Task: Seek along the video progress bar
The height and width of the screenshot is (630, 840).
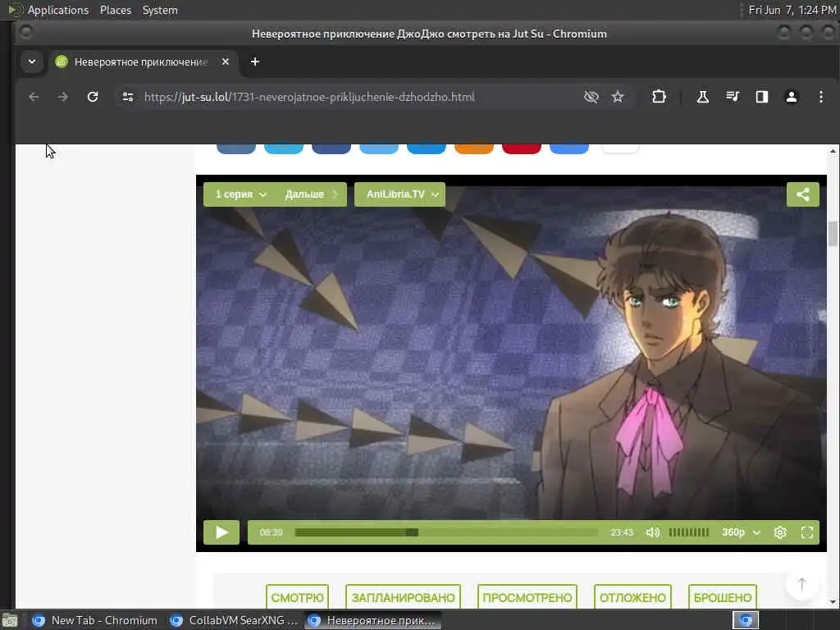Action: coord(445,532)
